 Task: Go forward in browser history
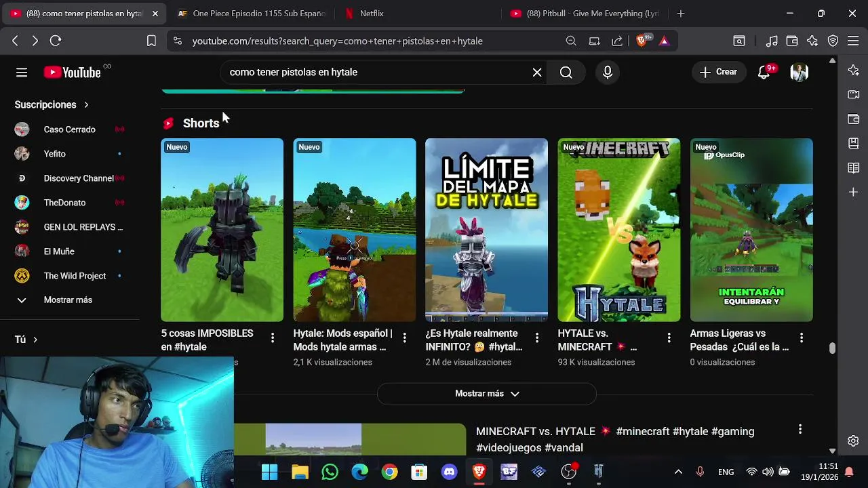tap(35, 41)
